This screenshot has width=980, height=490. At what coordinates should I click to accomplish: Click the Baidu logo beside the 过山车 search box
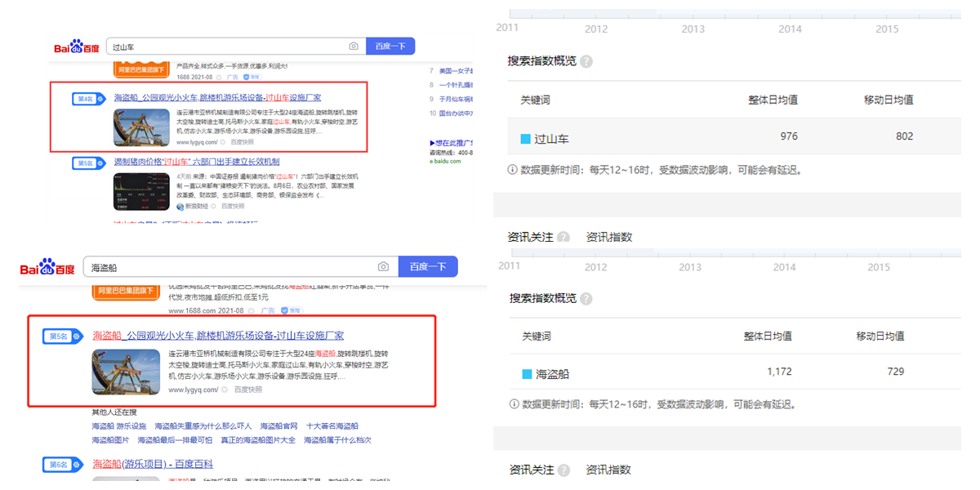77,47
